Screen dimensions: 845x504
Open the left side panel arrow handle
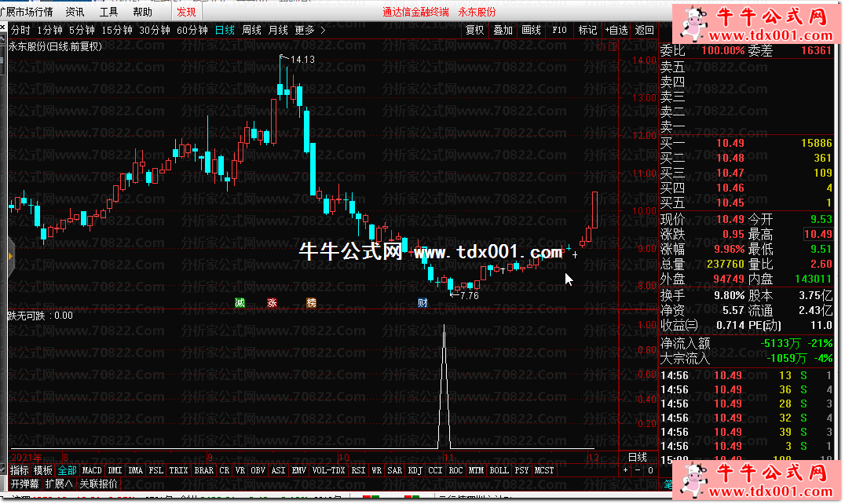(10, 257)
